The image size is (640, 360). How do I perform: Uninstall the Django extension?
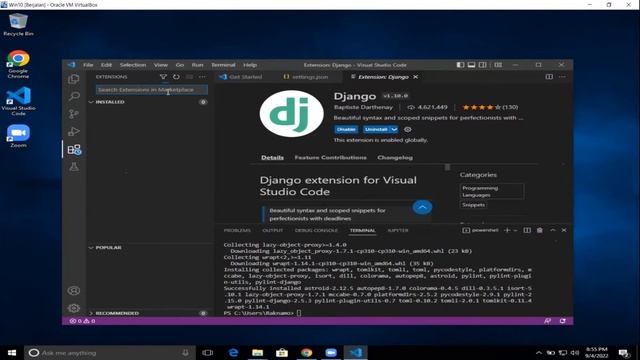click(376, 129)
